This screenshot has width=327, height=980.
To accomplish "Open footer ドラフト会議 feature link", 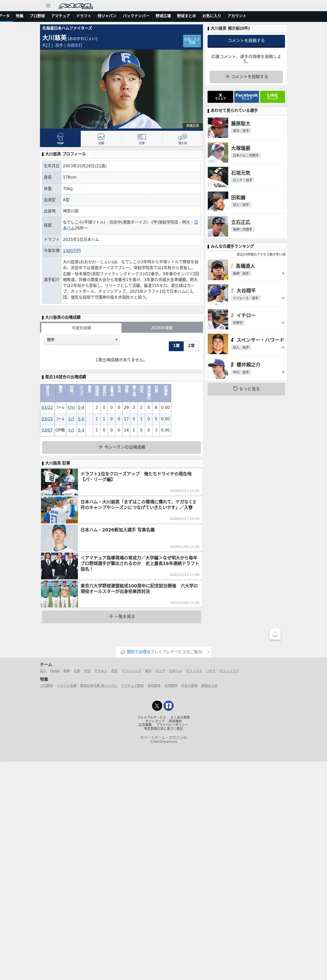I will coord(67,686).
